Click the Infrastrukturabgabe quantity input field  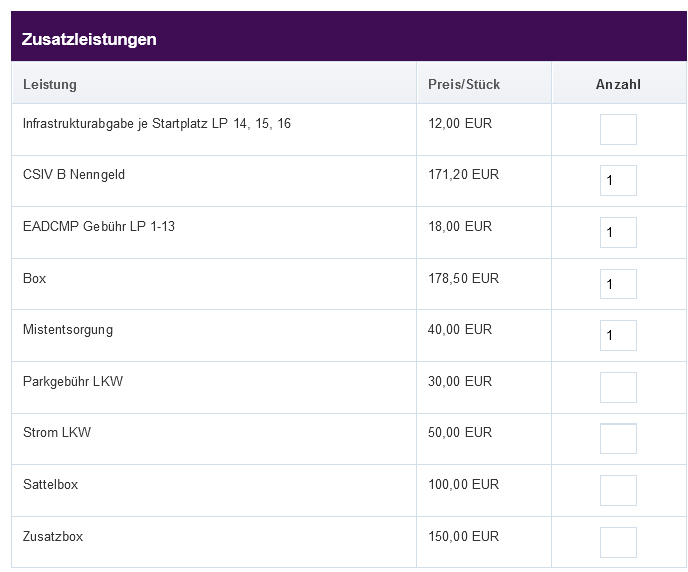[x=618, y=129]
